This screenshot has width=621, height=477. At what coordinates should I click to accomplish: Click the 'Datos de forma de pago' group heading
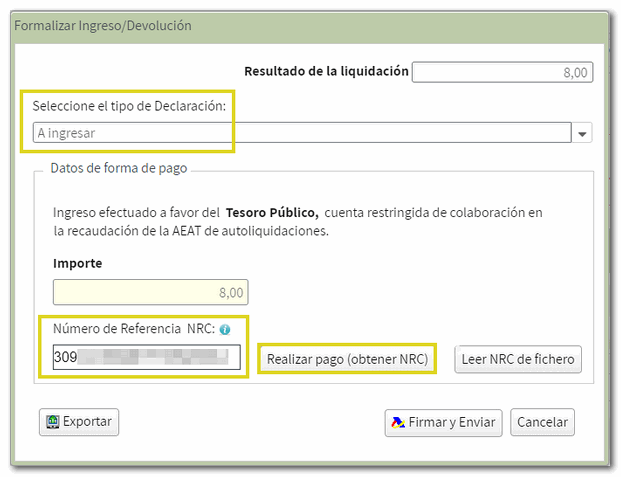[119, 168]
